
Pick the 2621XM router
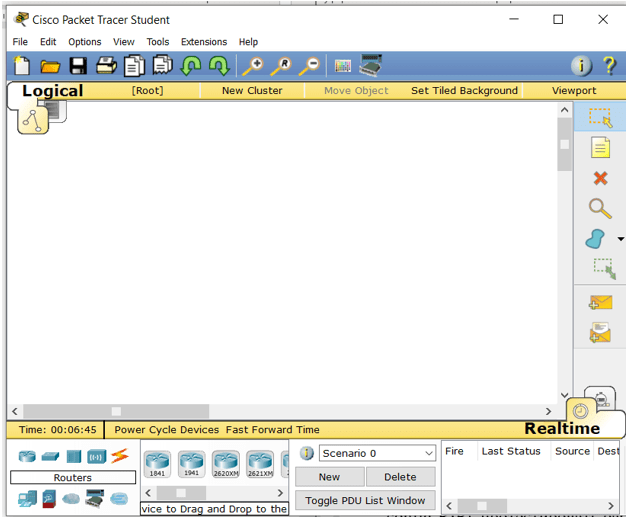pyautogui.click(x=260, y=465)
